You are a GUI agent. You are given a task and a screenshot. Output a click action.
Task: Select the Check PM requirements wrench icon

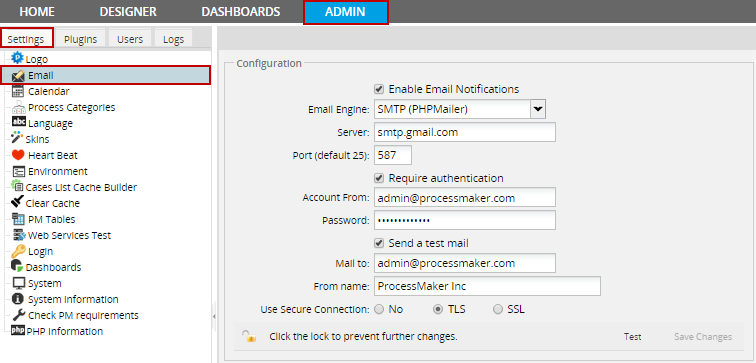[x=18, y=315]
